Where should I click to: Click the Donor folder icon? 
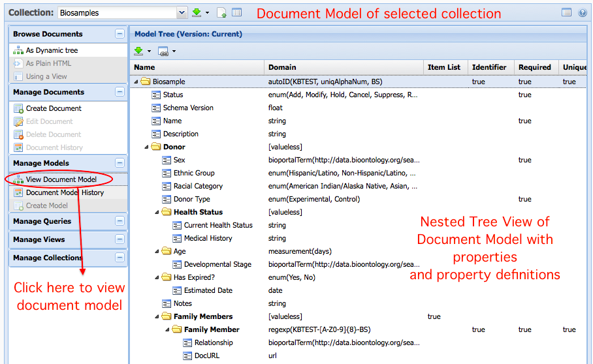pyautogui.click(x=156, y=147)
